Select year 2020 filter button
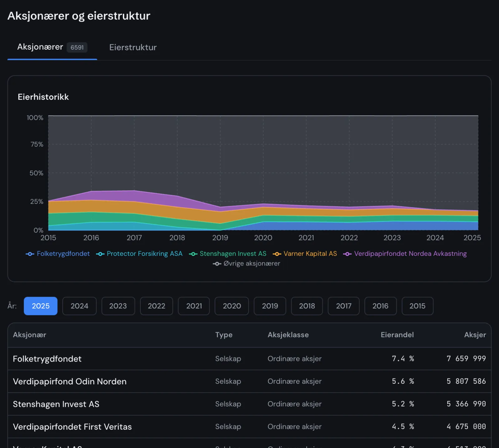Screen dimensions: 499x448 (x=232, y=306)
